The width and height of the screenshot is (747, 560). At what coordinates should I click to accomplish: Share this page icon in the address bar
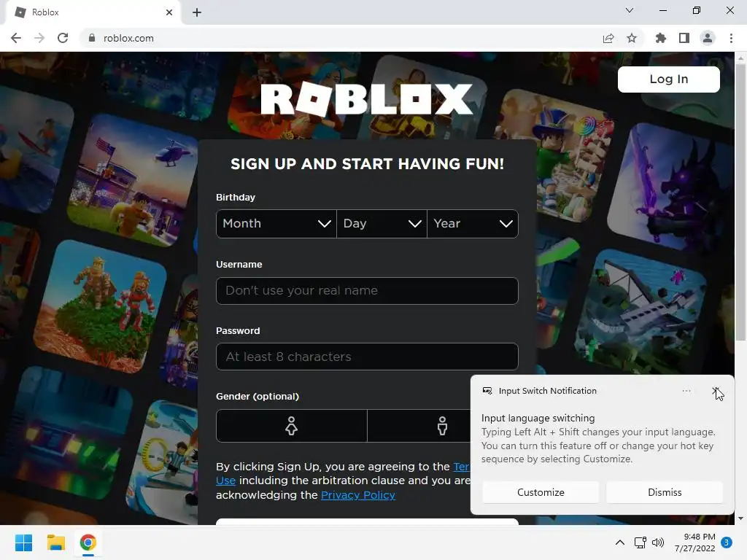(608, 38)
